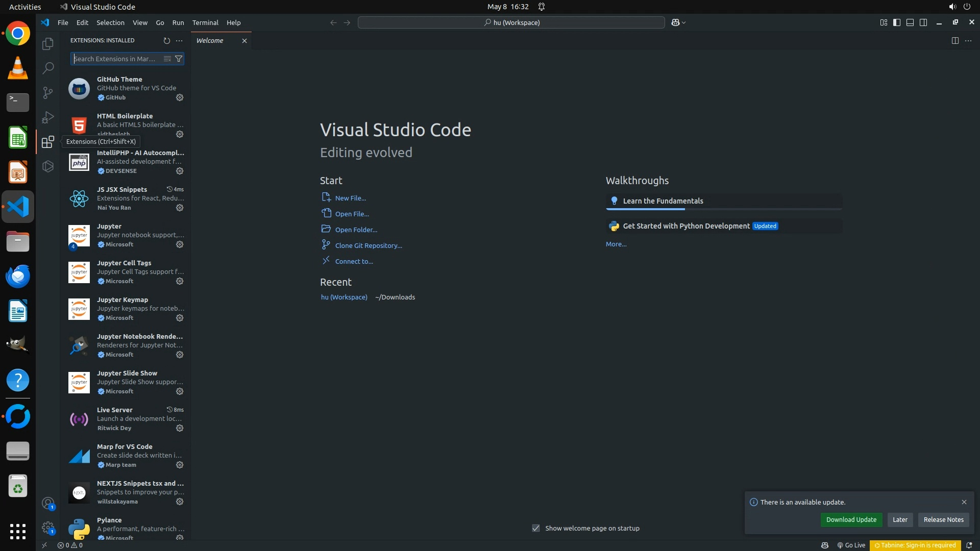This screenshot has width=980, height=551.
Task: Open the Terminal menu
Action: point(205,22)
